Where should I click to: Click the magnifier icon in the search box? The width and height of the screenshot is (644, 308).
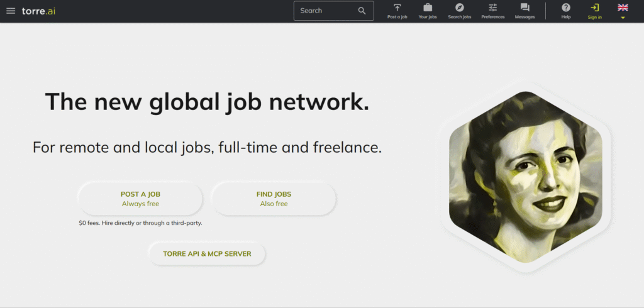362,11
